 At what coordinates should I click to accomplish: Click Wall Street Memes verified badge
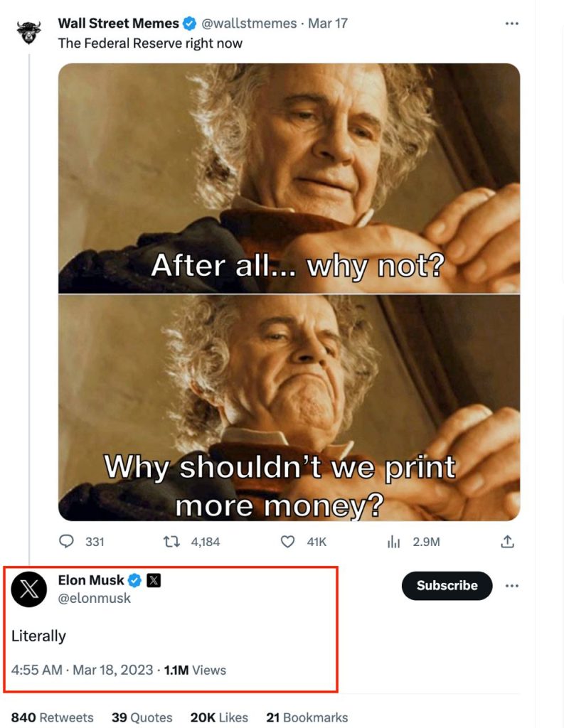click(x=190, y=23)
